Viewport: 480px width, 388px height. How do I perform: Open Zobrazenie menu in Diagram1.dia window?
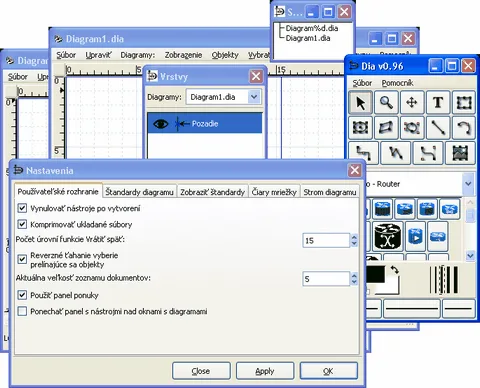click(183, 55)
